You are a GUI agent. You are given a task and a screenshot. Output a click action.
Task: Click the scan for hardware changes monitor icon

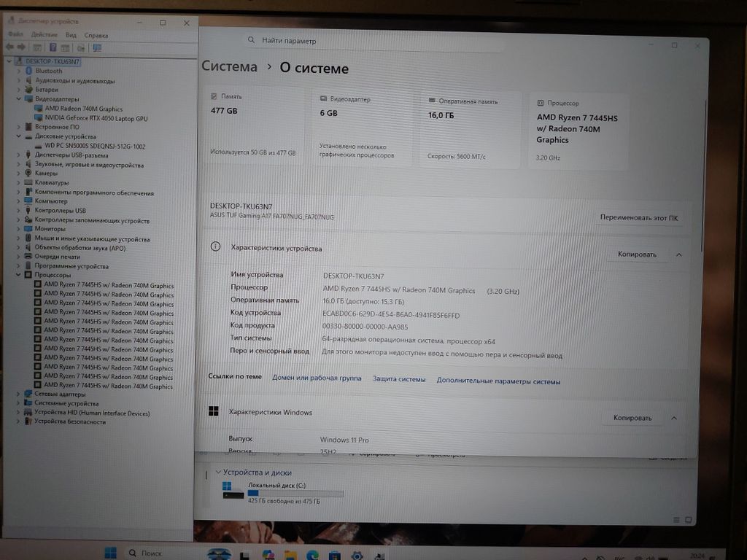click(97, 48)
